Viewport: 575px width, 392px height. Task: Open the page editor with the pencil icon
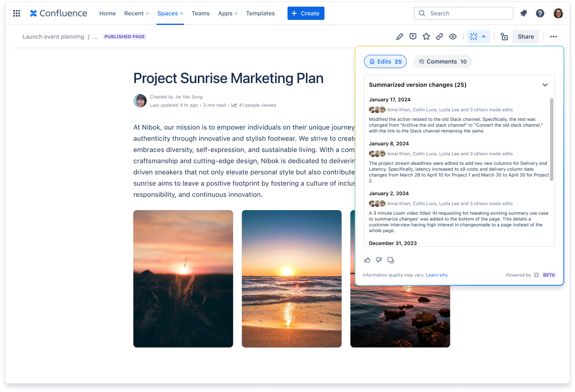pyautogui.click(x=399, y=37)
